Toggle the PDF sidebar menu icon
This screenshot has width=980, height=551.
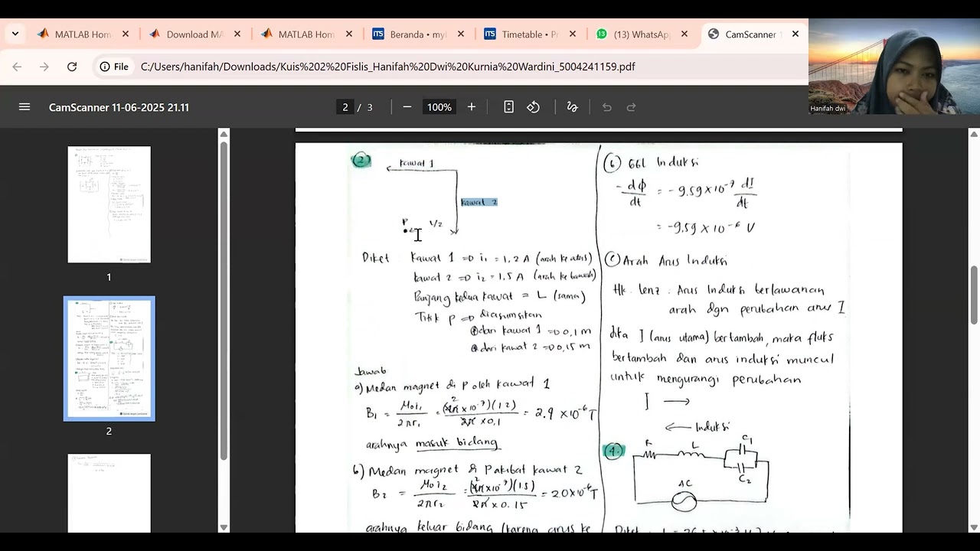24,107
